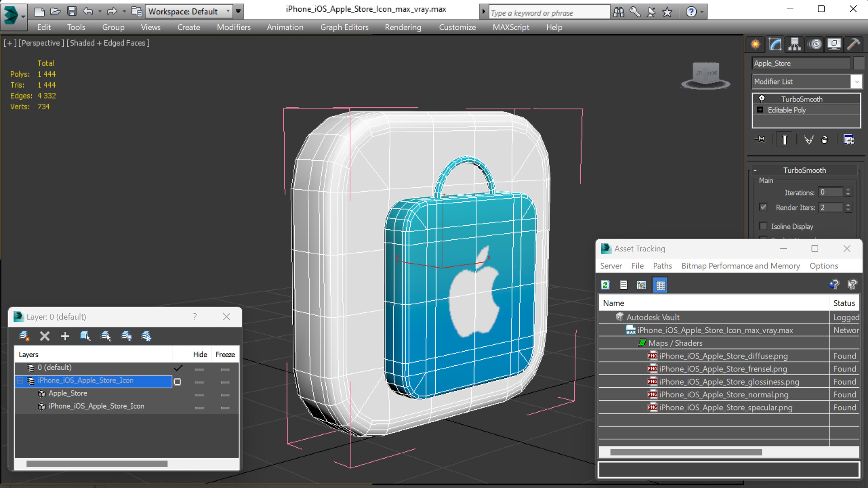Refresh the Asset Tracking list
Image resolution: width=868 pixels, height=488 pixels.
click(605, 285)
